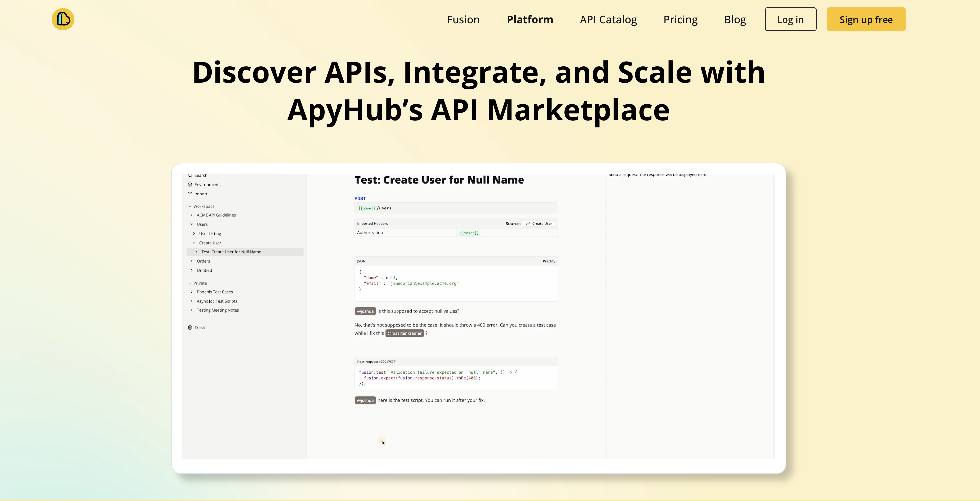
Task: Click the Log in button
Action: 790,19
